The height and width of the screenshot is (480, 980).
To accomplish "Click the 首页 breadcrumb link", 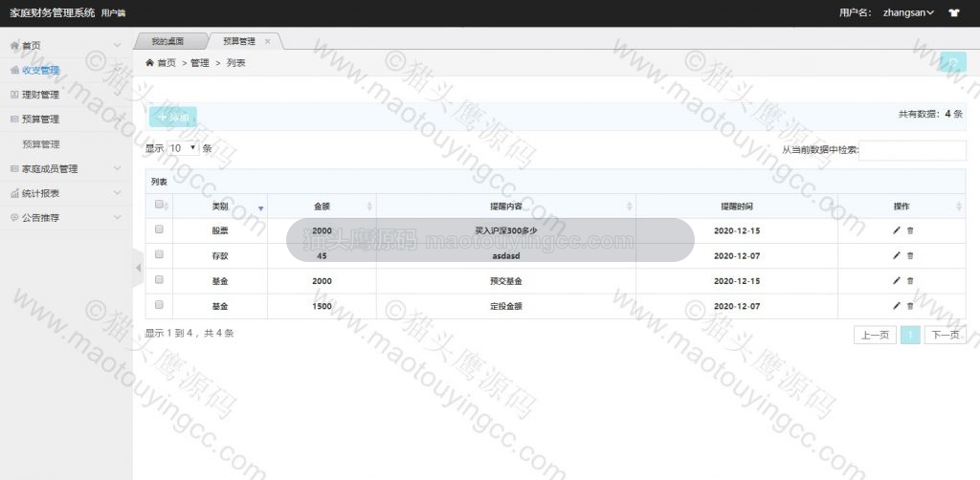I will pos(167,63).
